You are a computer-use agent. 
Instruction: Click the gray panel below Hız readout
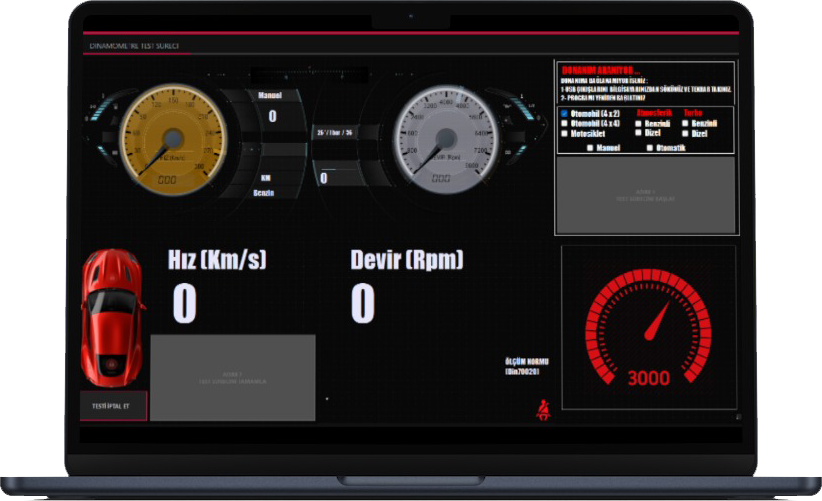[232, 377]
